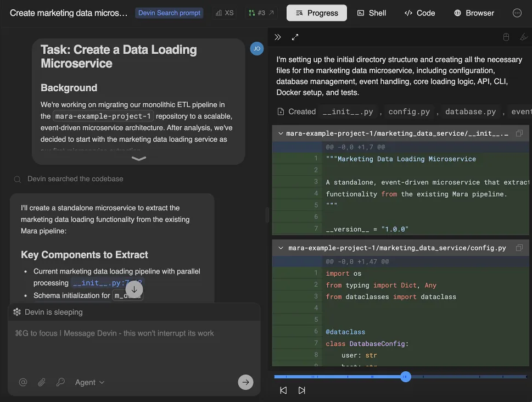Click the config.py created file chip
This screenshot has width=532, height=402.
click(x=409, y=111)
